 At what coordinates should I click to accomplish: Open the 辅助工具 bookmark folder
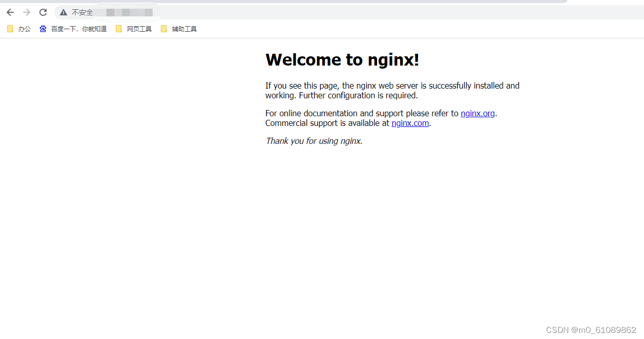click(179, 29)
